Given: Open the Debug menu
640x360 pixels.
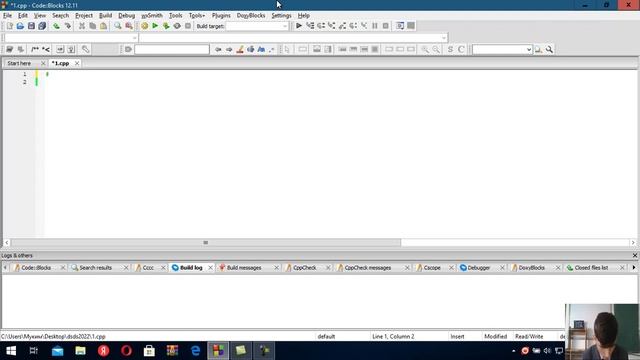Looking at the screenshot, I should tap(127, 16).
